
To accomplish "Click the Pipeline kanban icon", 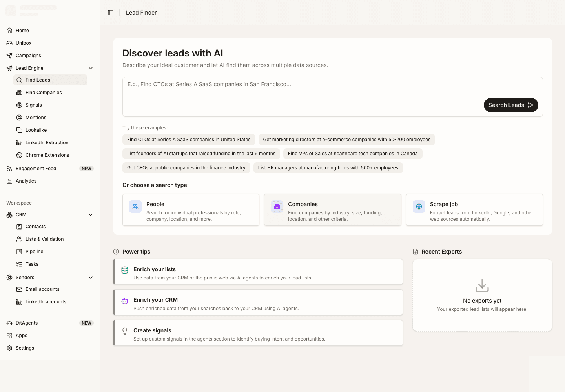I will [x=19, y=252].
